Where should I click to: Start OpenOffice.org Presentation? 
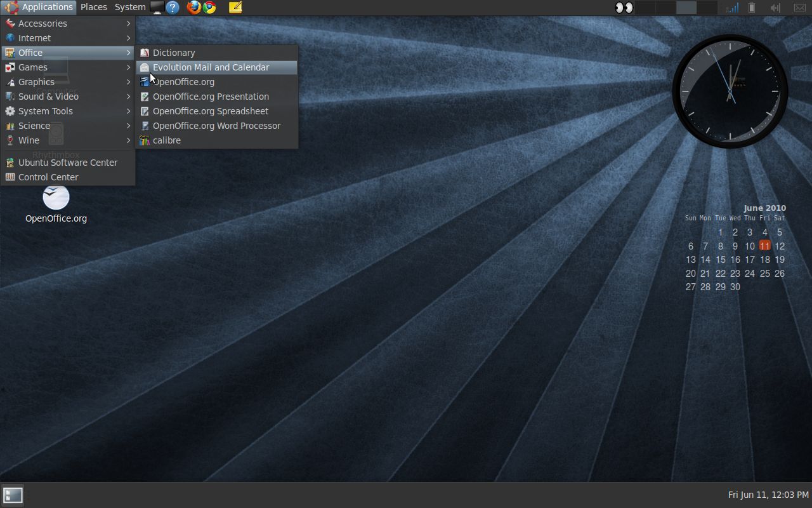click(217, 97)
